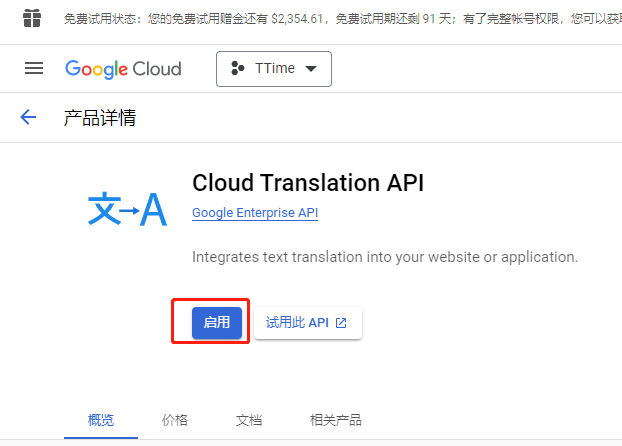Open the hamburger navigation menu
Image resolution: width=622 pixels, height=446 pixels.
[x=34, y=68]
